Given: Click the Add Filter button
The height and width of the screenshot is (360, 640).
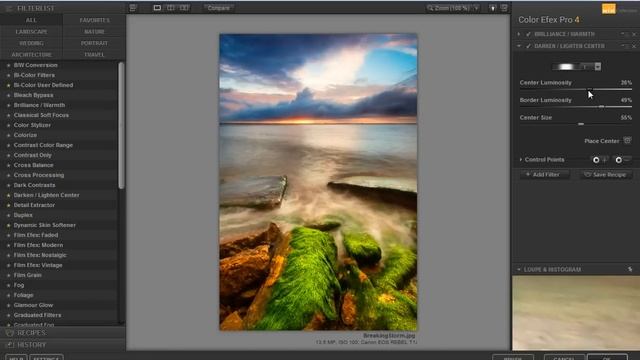Looking at the screenshot, I should [x=544, y=175].
